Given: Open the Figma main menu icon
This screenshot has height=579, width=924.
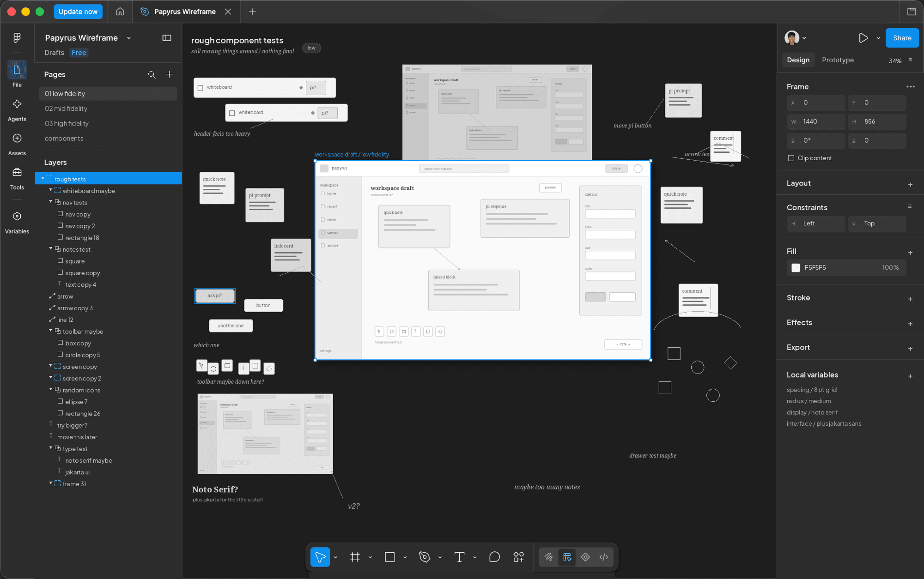Looking at the screenshot, I should [x=17, y=38].
